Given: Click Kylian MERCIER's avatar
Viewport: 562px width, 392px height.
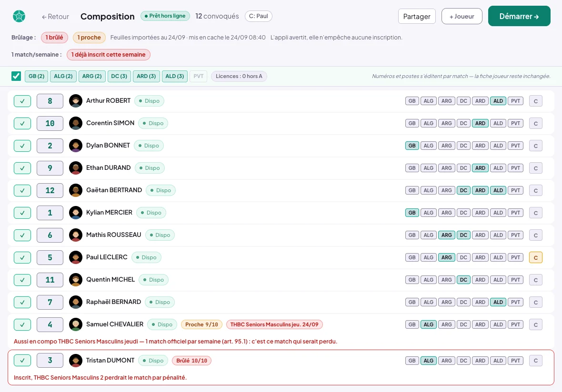Looking at the screenshot, I should click(76, 213).
